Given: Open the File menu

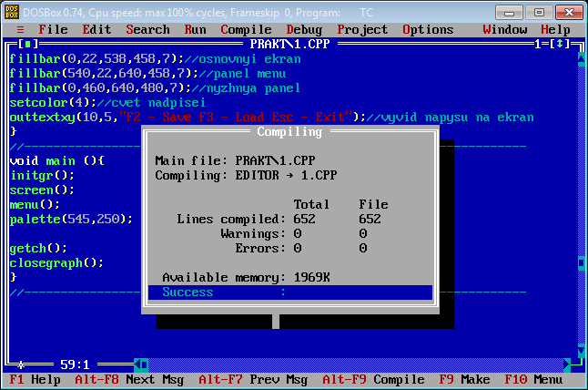Looking at the screenshot, I should [53, 30].
